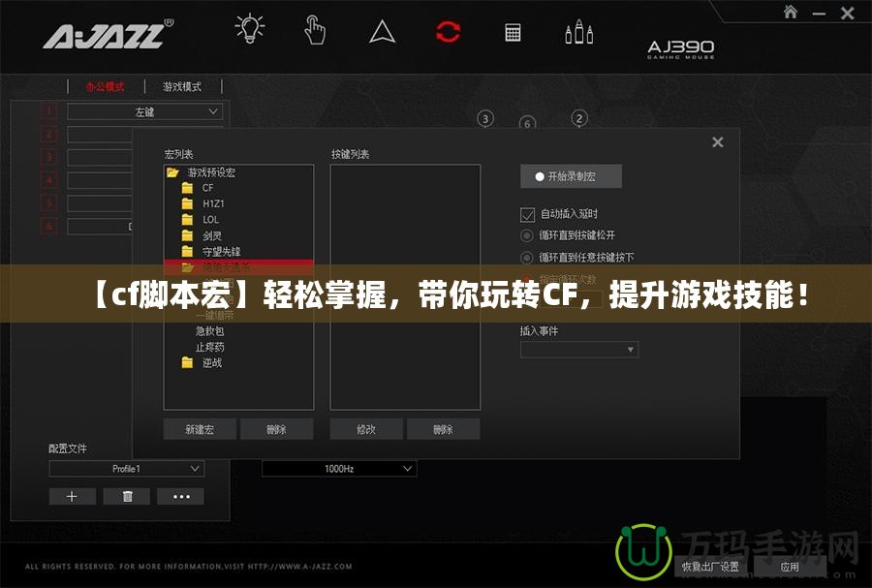Click the 游戏预设宏 open folder icon
The width and height of the screenshot is (872, 588).
(173, 172)
